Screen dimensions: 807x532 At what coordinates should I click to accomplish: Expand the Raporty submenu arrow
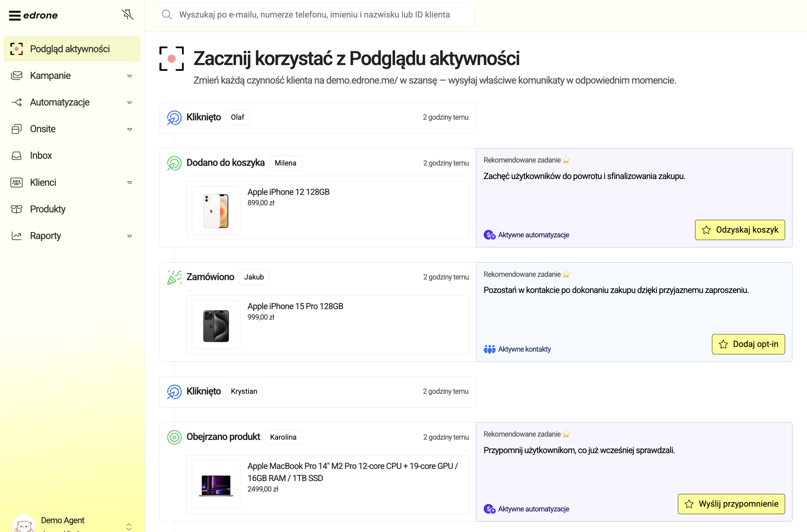129,236
